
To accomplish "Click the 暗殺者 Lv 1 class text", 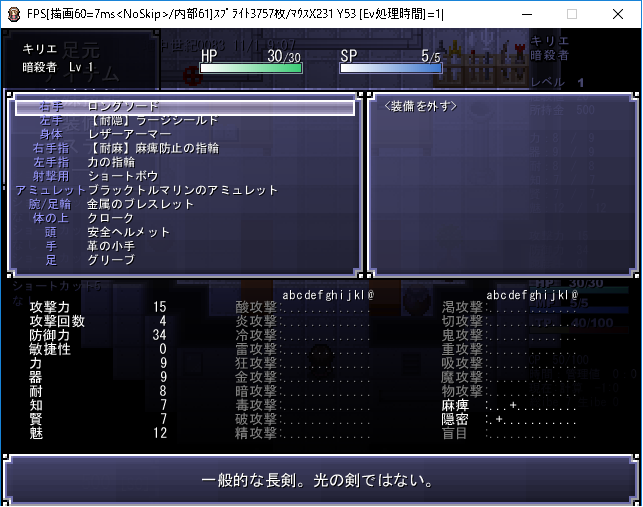I will pos(58,67).
